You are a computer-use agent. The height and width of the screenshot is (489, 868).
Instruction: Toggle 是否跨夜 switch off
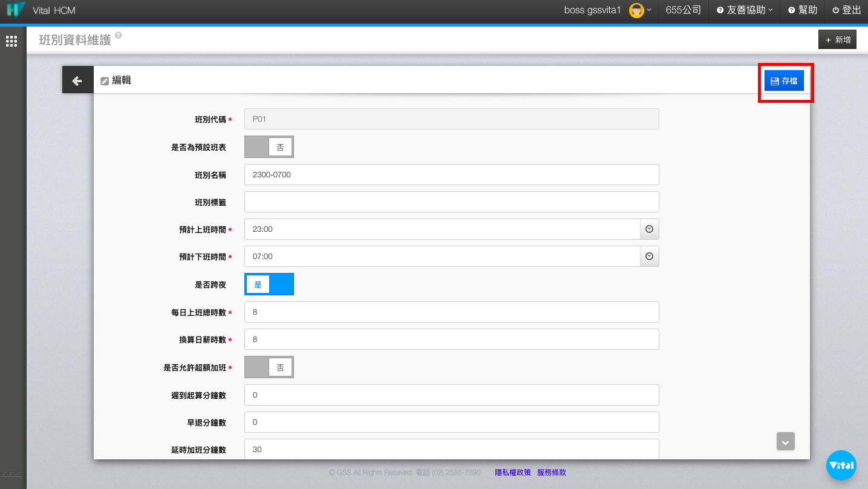pyautogui.click(x=269, y=284)
